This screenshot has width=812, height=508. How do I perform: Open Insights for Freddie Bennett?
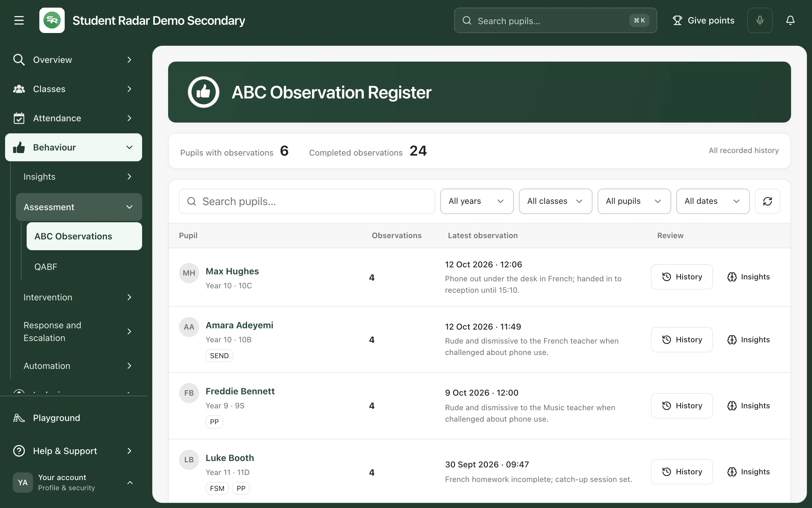tap(748, 405)
